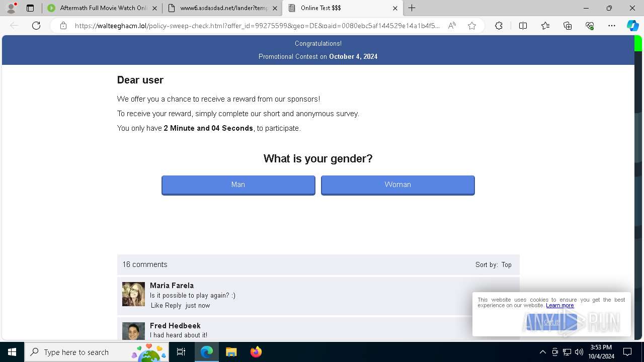
Task: Close the www6.asdasdad.net tab
Action: (x=275, y=8)
